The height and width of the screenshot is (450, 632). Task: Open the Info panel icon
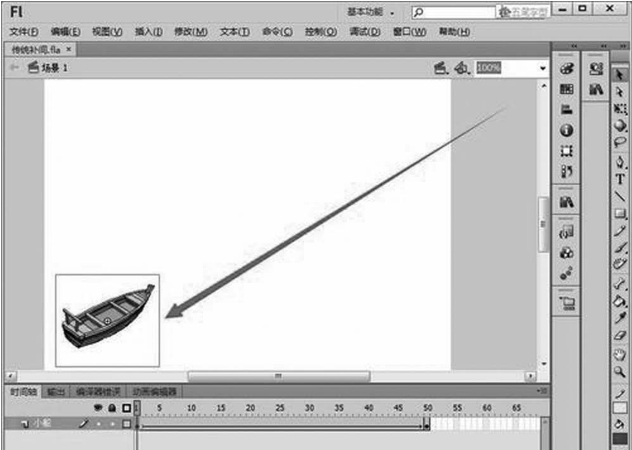(567, 130)
